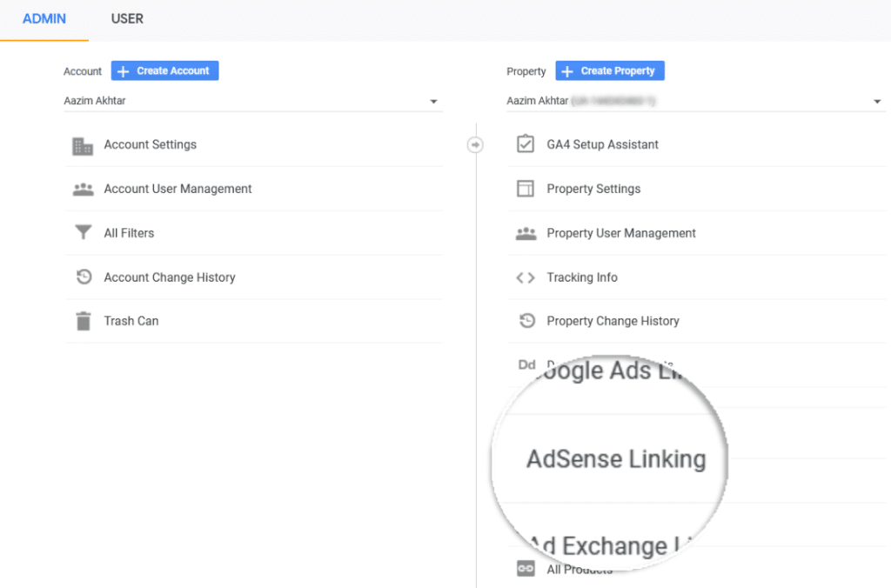891x588 pixels.
Task: Open GA4 Setup Assistant
Action: (602, 145)
